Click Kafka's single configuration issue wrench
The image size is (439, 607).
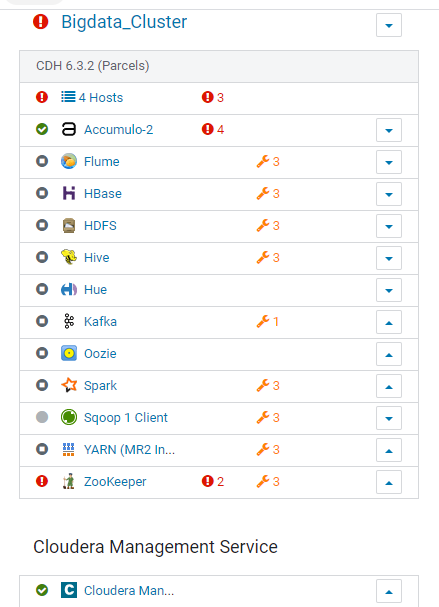coord(268,321)
